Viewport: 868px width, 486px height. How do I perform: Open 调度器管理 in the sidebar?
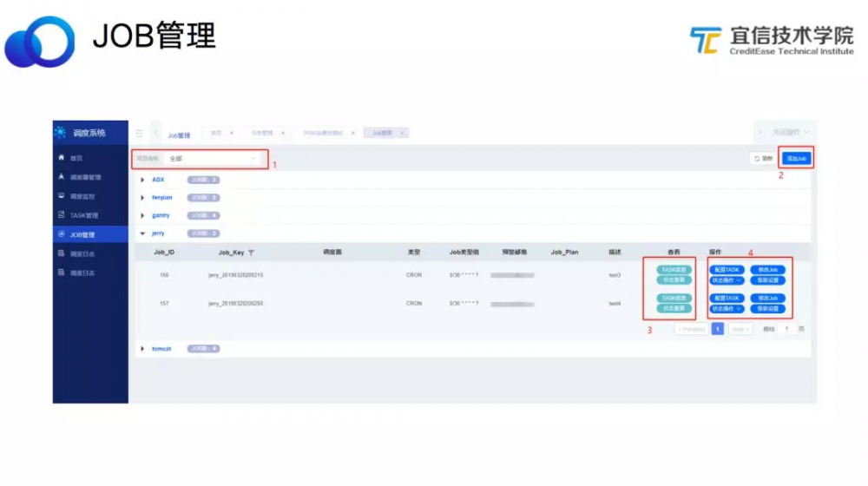click(85, 177)
